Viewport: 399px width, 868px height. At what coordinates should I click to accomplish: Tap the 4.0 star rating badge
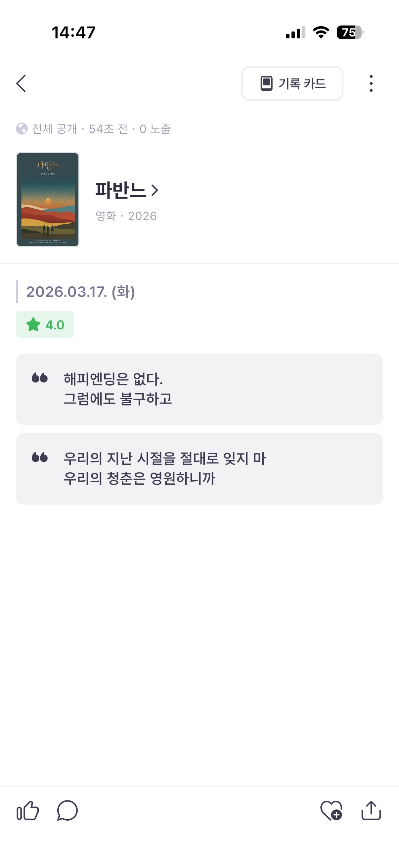(45, 324)
